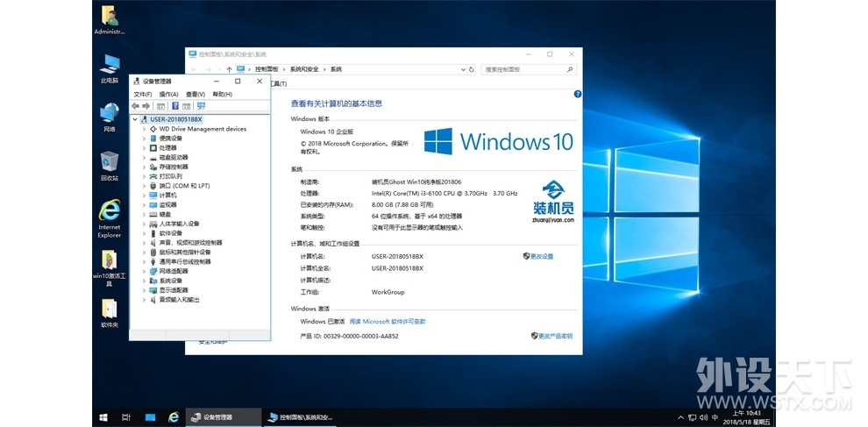Click 阅读 Microsoft 软件许可条款 link
The width and height of the screenshot is (868, 427).
point(388,321)
